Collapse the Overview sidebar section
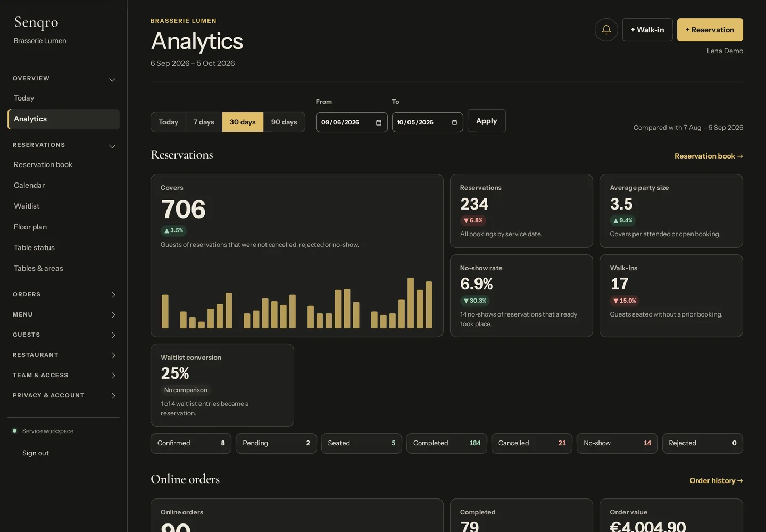The height and width of the screenshot is (532, 766). (64, 79)
